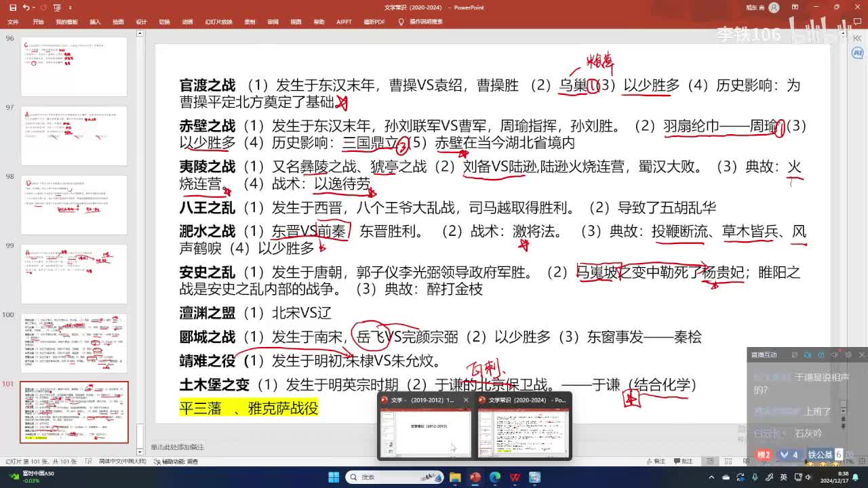
Task: Click the heading text 官渡之战 on slide
Action: click(208, 85)
